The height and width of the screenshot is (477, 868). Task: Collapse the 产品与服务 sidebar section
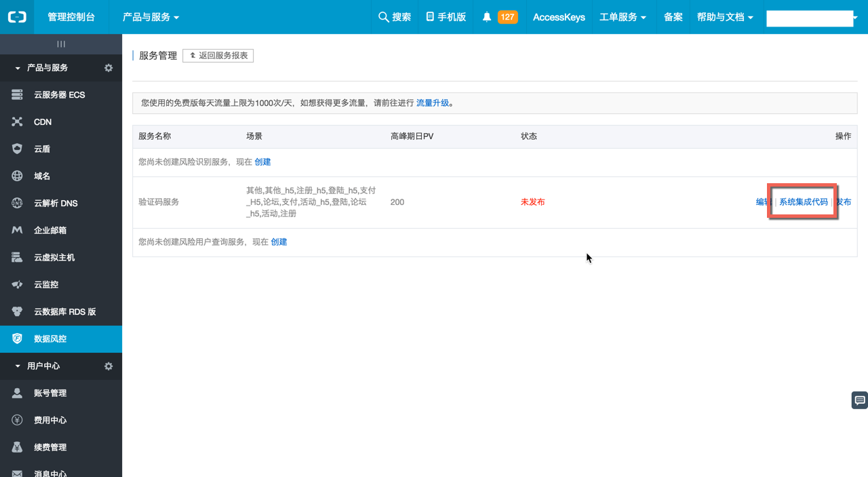(x=18, y=68)
